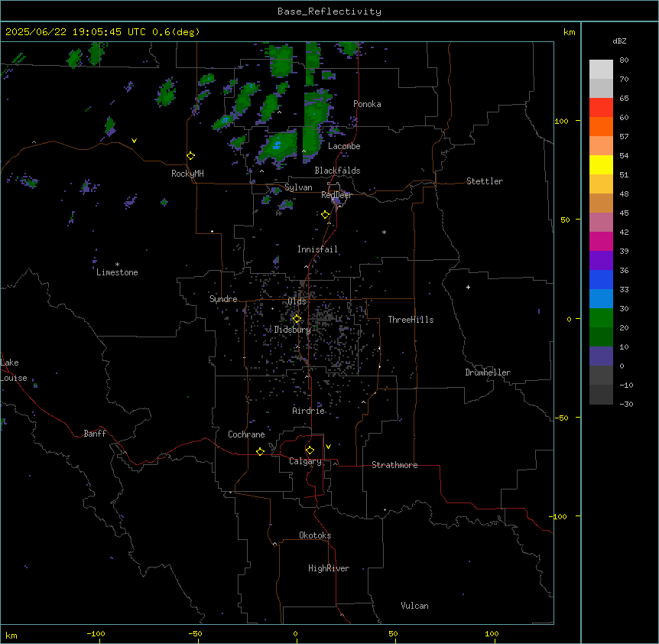Click the -100 tick on bottom axis

point(96,633)
